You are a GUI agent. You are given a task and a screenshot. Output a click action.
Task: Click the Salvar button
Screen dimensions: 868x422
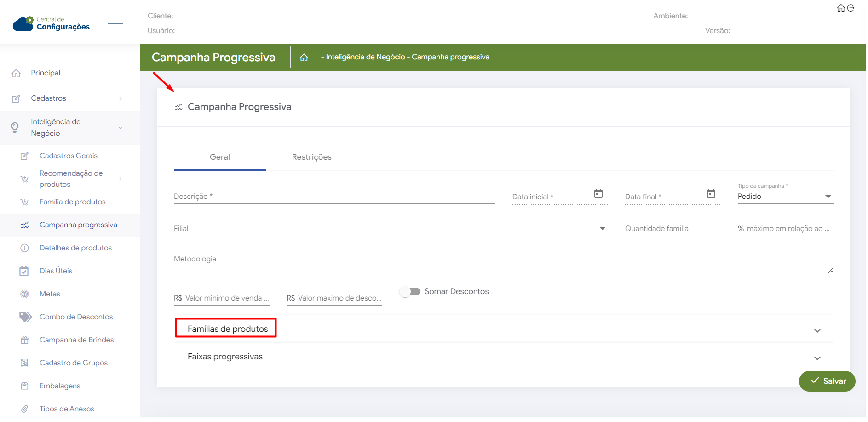coord(827,381)
